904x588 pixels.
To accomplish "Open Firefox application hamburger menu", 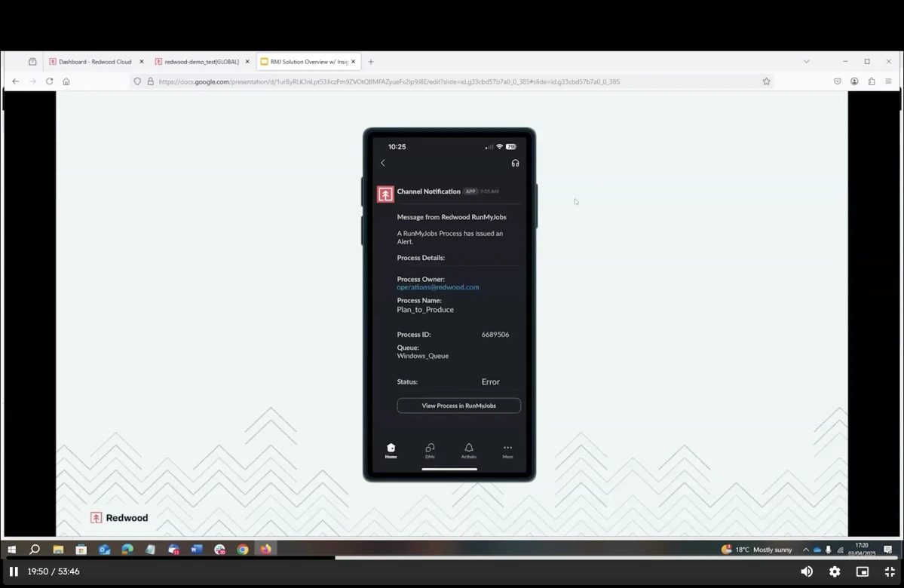I will [888, 81].
